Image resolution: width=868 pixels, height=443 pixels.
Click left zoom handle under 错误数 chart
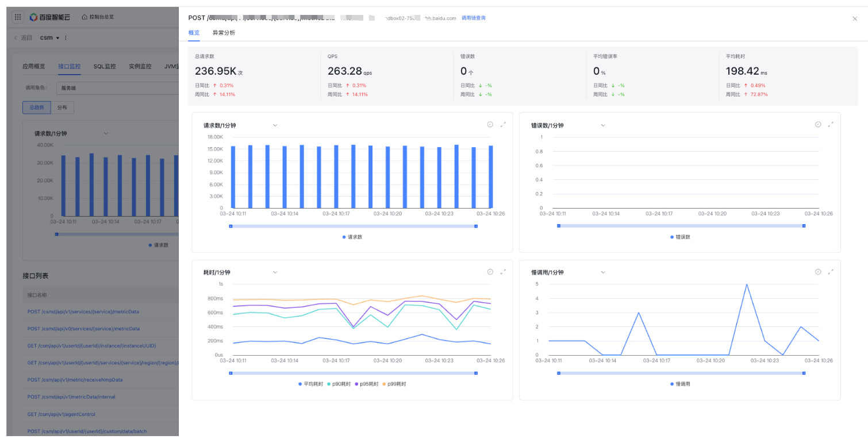click(558, 226)
